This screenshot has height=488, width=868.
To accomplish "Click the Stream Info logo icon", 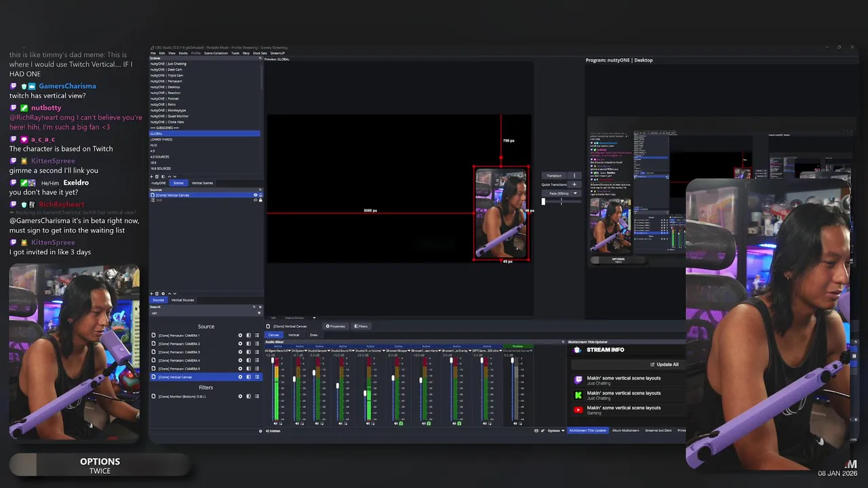I will pyautogui.click(x=578, y=350).
